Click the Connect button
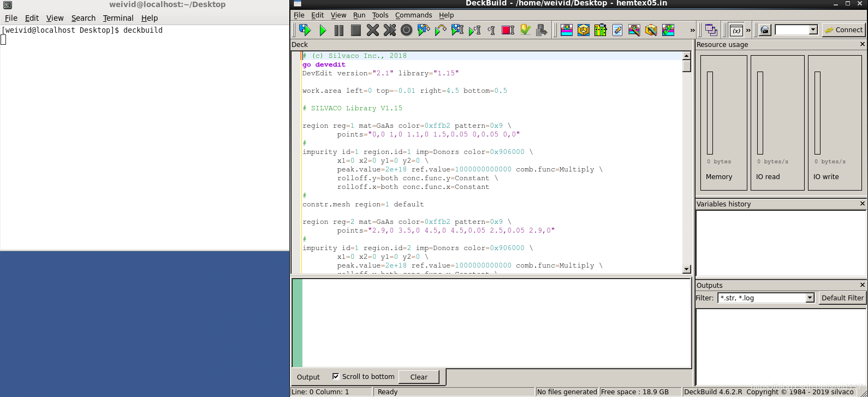The height and width of the screenshot is (397, 868). pos(844,30)
